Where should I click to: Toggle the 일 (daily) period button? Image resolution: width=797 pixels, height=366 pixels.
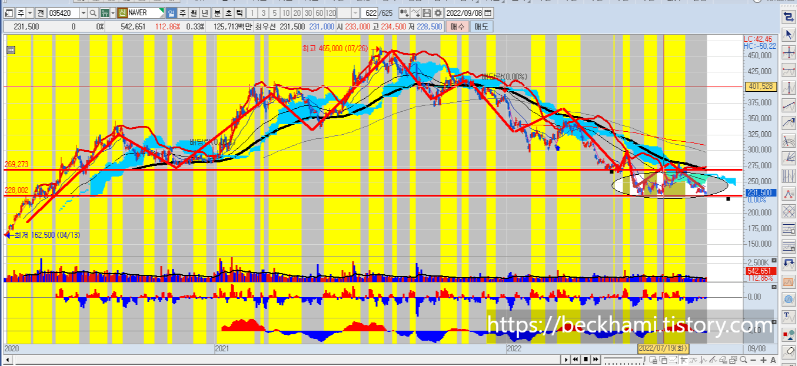point(171,13)
